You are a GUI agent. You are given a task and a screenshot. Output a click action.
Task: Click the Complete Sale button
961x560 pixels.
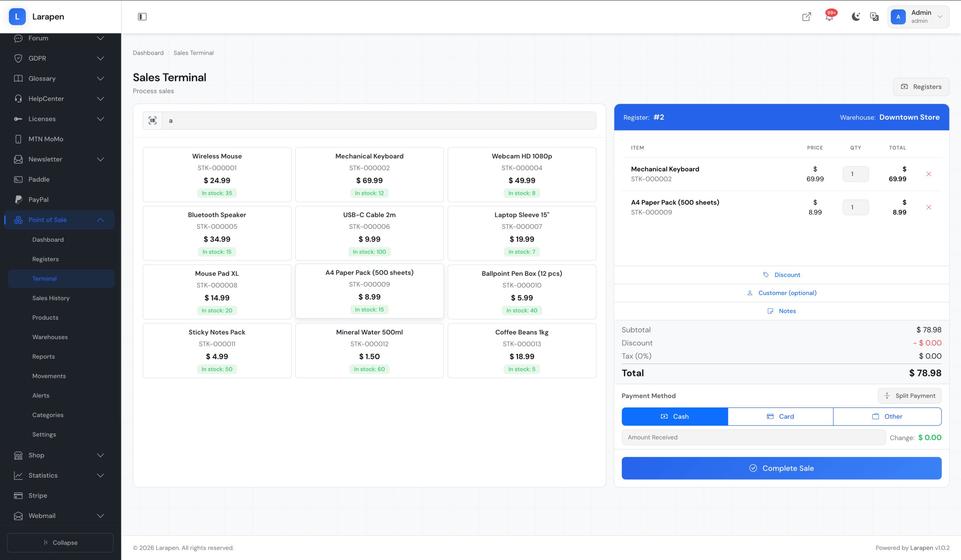[x=781, y=468]
